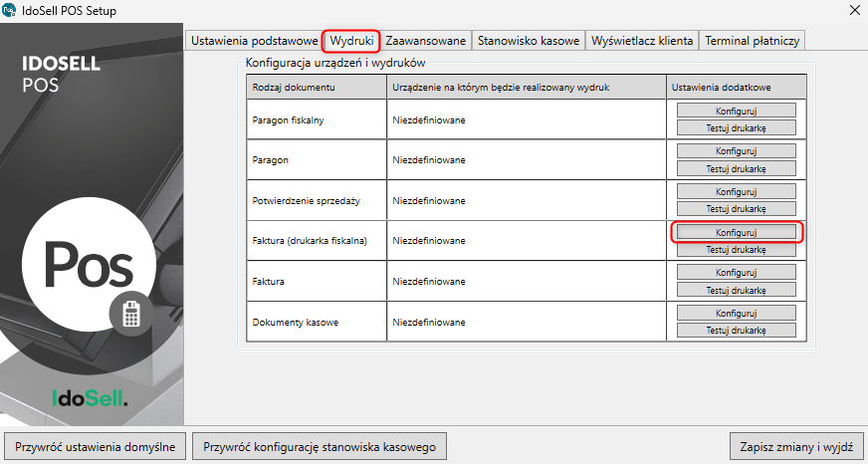
Task: Click the IDOSELL POS sidebar heading
Action: tap(61, 75)
